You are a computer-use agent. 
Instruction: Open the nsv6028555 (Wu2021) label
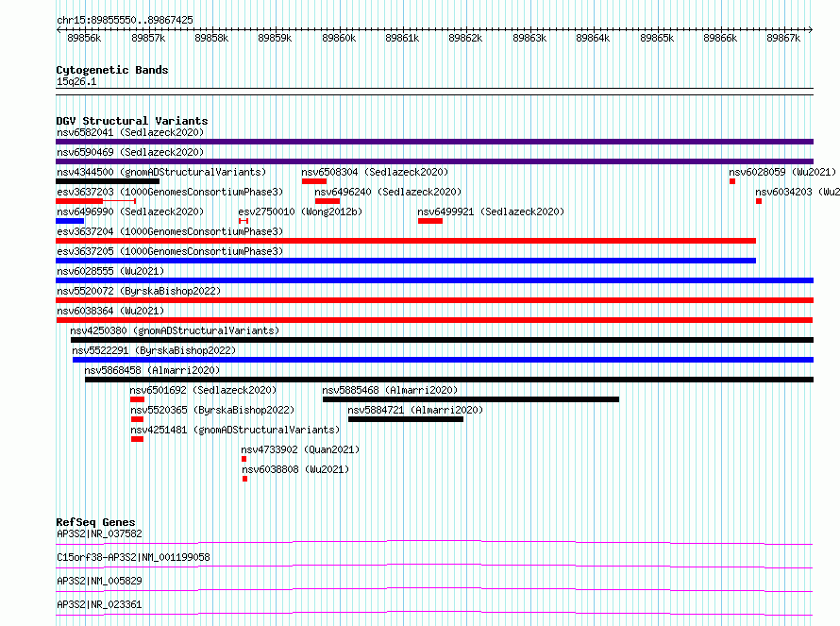coord(110,271)
